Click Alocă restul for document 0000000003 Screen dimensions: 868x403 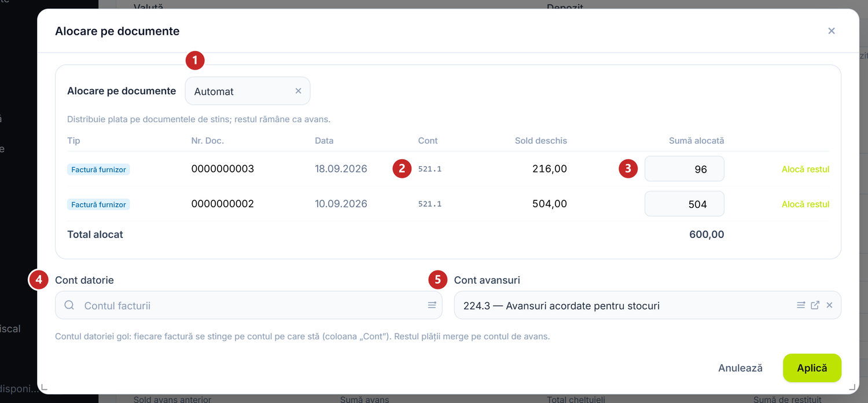806,169
